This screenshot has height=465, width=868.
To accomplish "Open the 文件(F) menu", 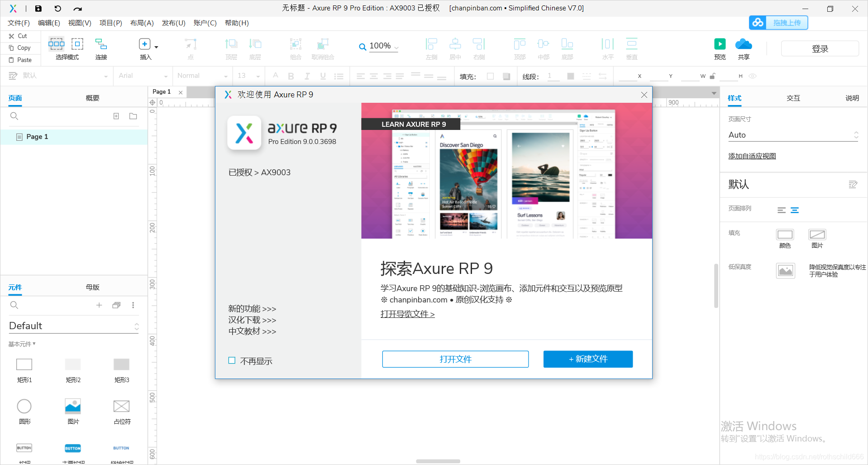I will (x=19, y=23).
